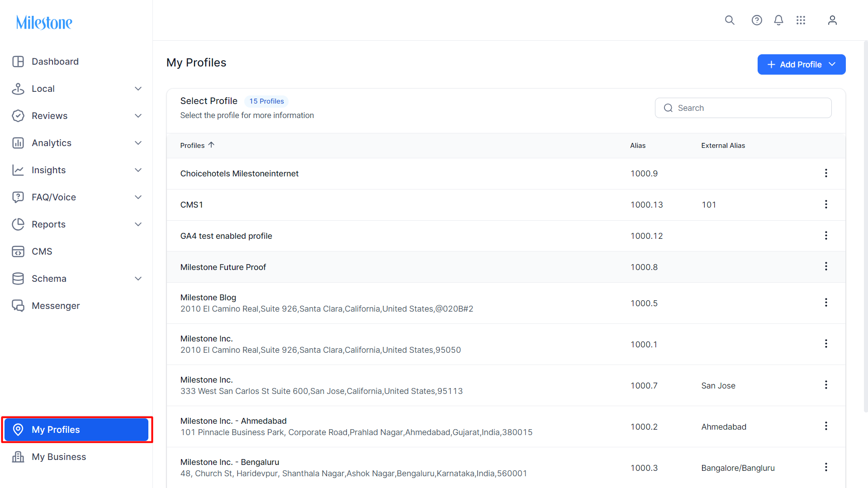Expand the Reports menu chevron
Screen dimensions: 868x488
[138, 224]
